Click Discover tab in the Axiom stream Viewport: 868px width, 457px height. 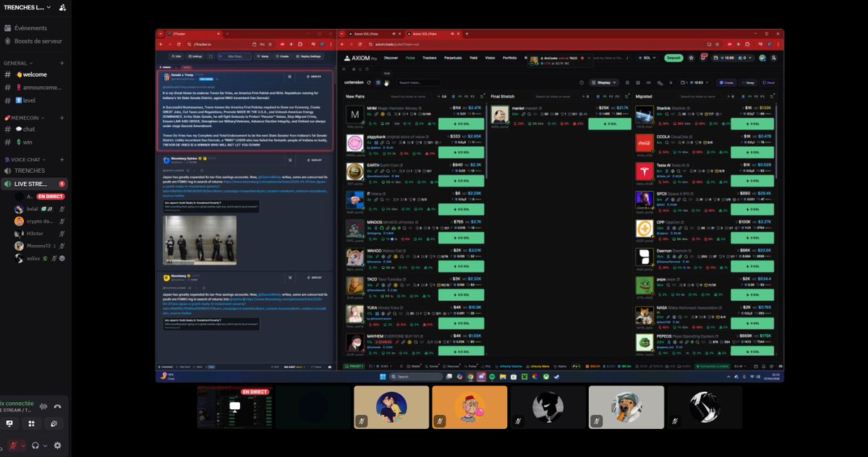(391, 57)
